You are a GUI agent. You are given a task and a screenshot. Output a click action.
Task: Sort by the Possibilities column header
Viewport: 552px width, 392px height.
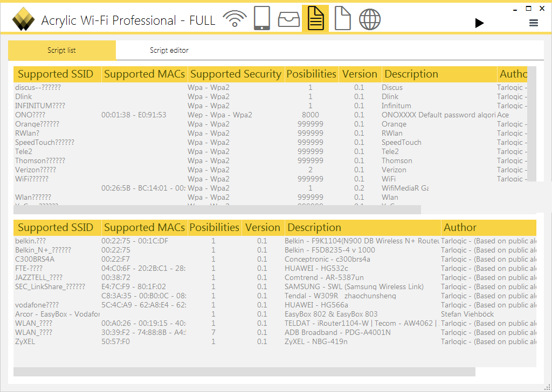(x=312, y=74)
